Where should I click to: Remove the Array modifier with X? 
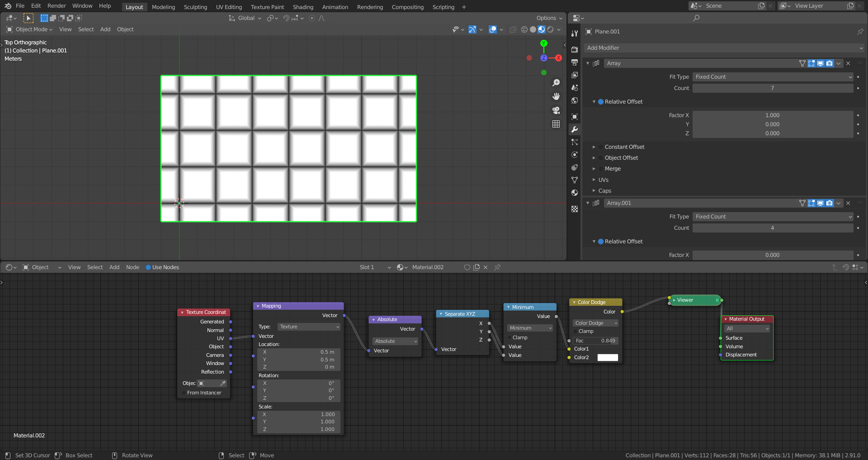point(848,63)
